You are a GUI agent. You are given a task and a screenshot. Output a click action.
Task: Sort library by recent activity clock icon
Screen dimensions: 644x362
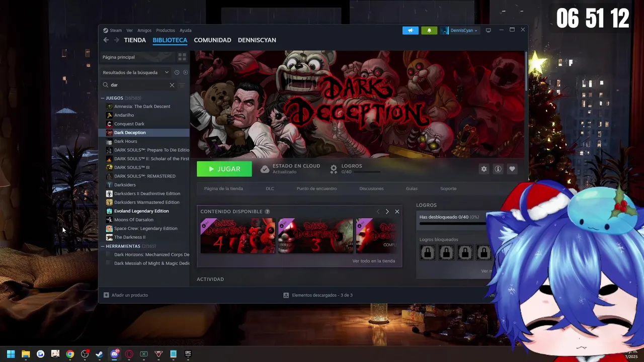point(177,72)
